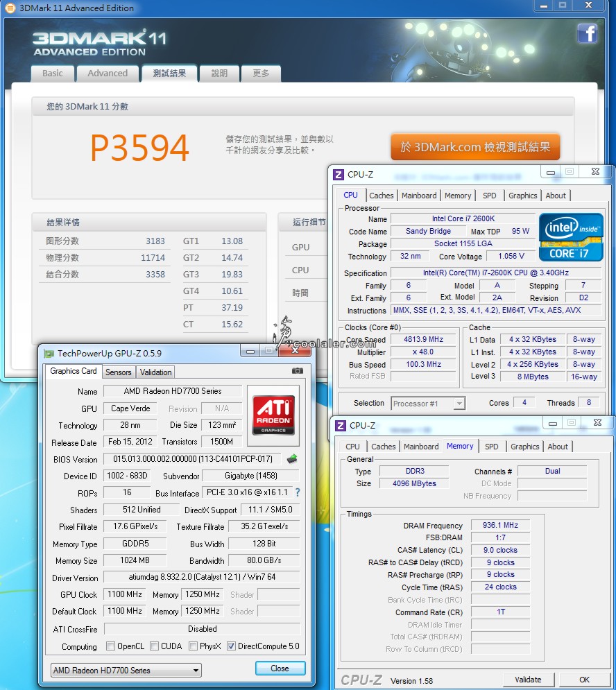The width and height of the screenshot is (616, 690).
Task: Click the Specification Intel Core i7-2600K field
Action: pos(496,273)
